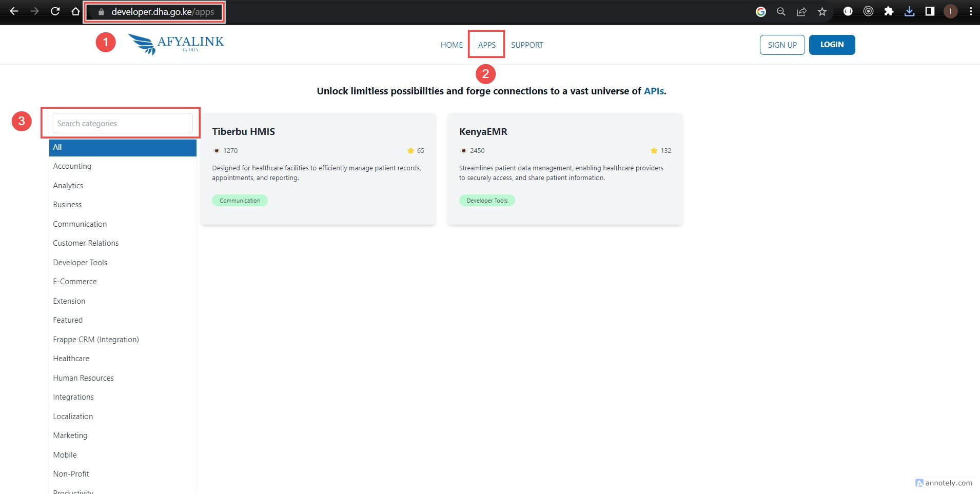
Task: Open the zoom magnifier icon in the toolbar
Action: point(781,12)
